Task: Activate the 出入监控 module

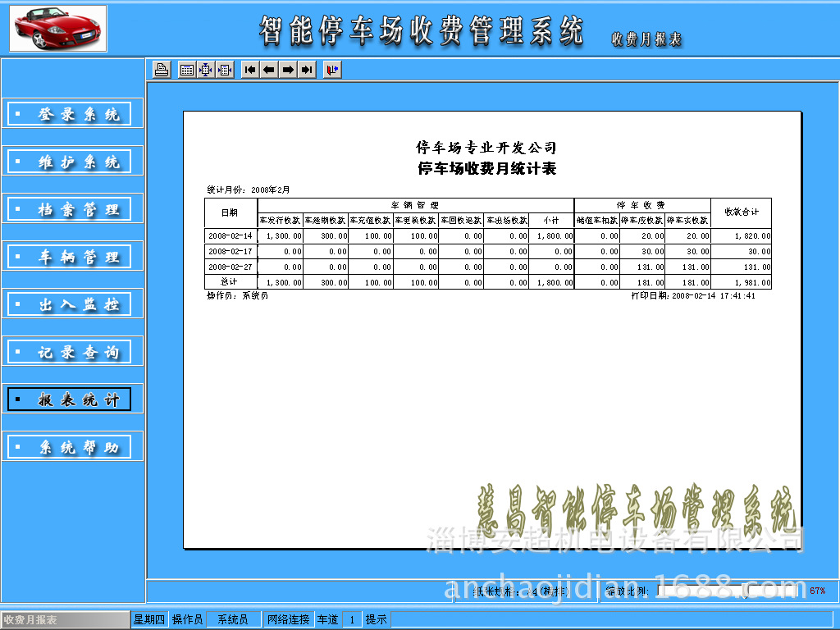Action: 72,304
